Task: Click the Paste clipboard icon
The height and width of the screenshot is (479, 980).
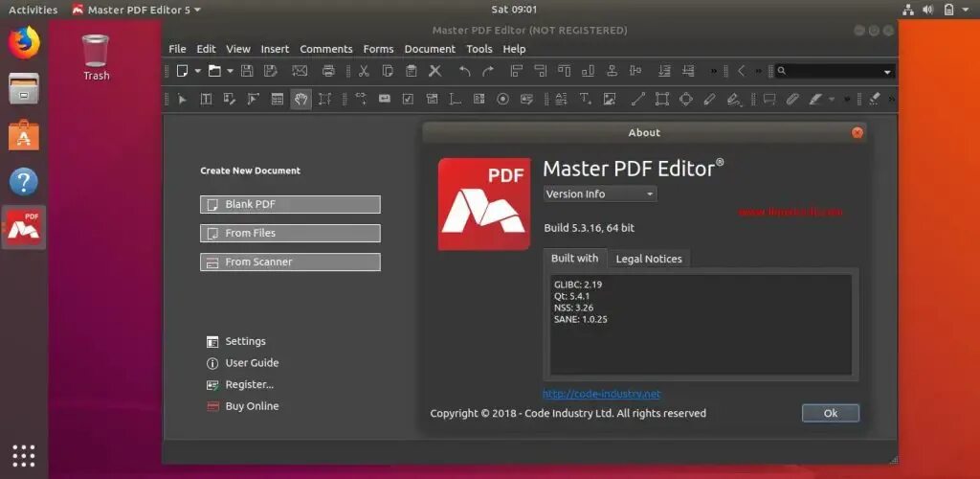Action: point(411,71)
